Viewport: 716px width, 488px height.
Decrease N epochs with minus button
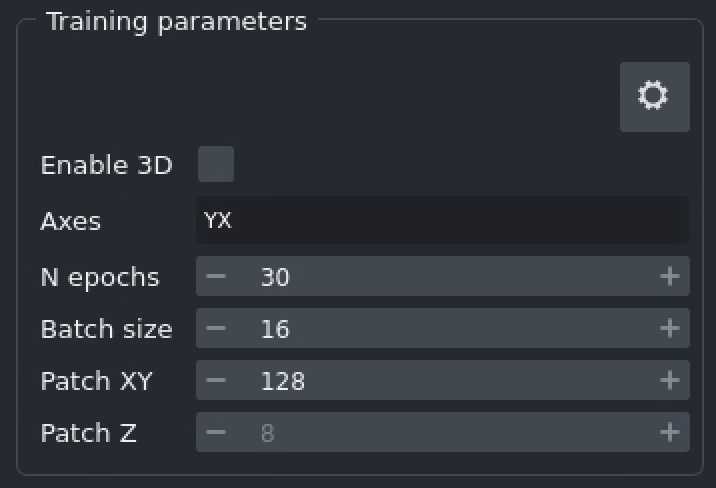click(x=217, y=277)
